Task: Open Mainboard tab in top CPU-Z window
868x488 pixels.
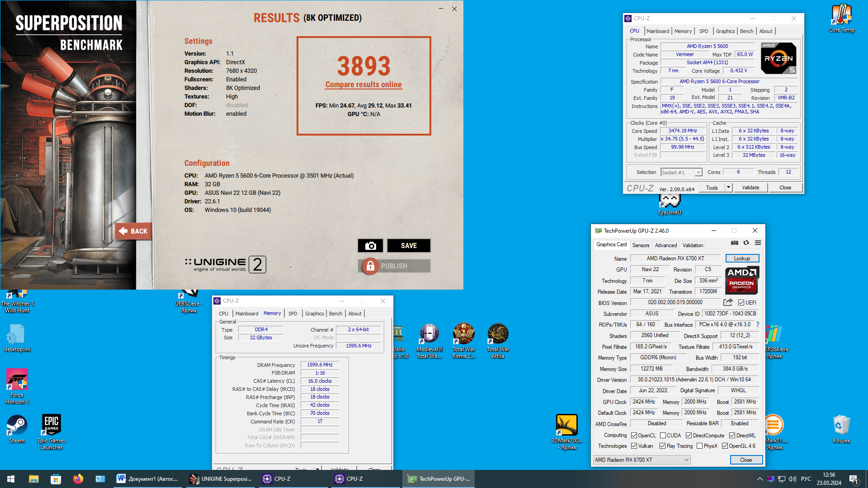Action: pos(657,31)
